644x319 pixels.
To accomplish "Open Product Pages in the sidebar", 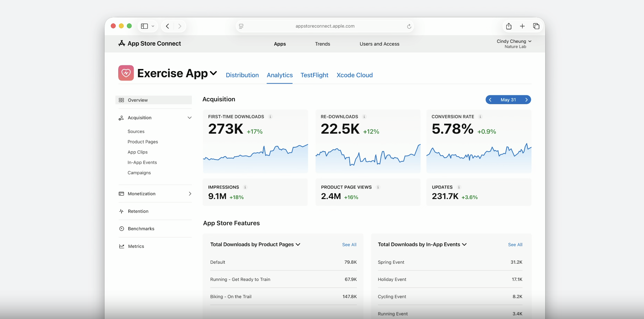I will [x=143, y=142].
